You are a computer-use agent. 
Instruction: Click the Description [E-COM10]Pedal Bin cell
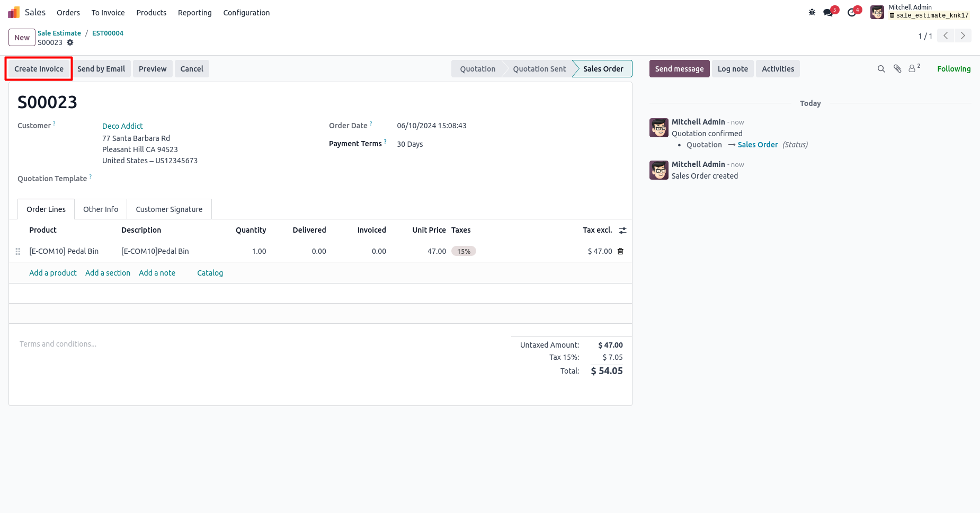click(155, 251)
